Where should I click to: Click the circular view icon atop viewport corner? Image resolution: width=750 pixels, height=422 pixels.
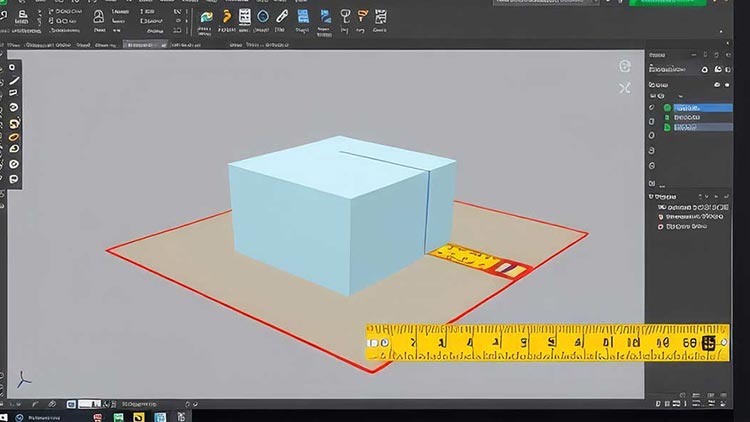tap(625, 66)
